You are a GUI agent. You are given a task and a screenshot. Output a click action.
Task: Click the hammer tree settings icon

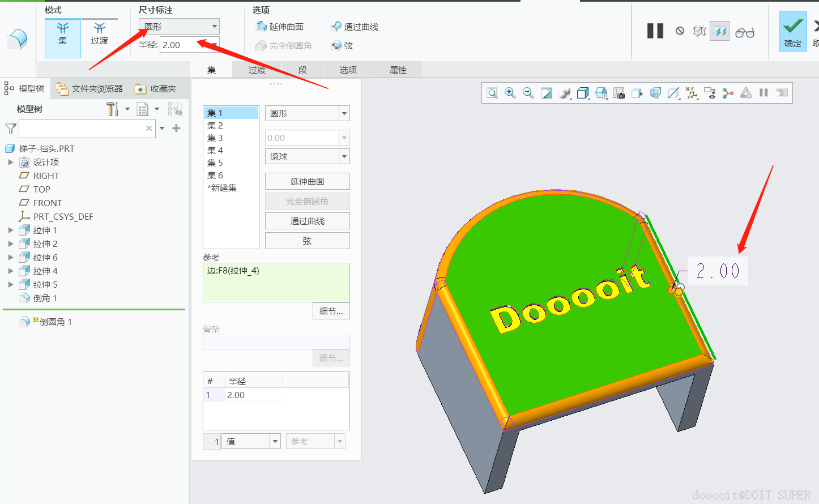click(x=113, y=109)
